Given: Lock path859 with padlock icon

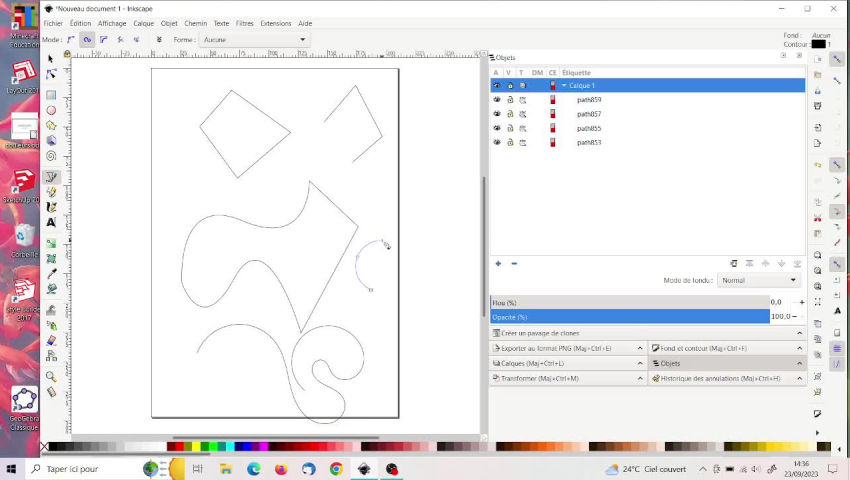Looking at the screenshot, I should click(x=510, y=100).
